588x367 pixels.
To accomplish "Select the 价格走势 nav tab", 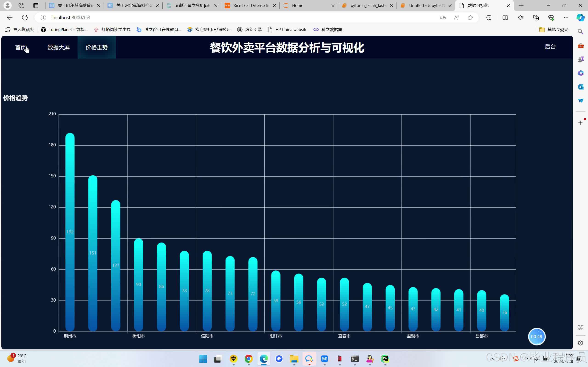I will (96, 47).
